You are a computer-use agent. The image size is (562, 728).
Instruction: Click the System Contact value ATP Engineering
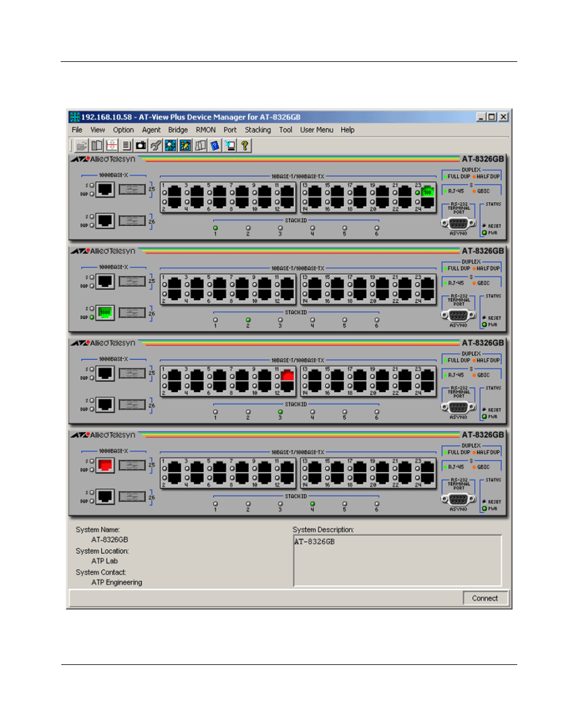tap(117, 582)
